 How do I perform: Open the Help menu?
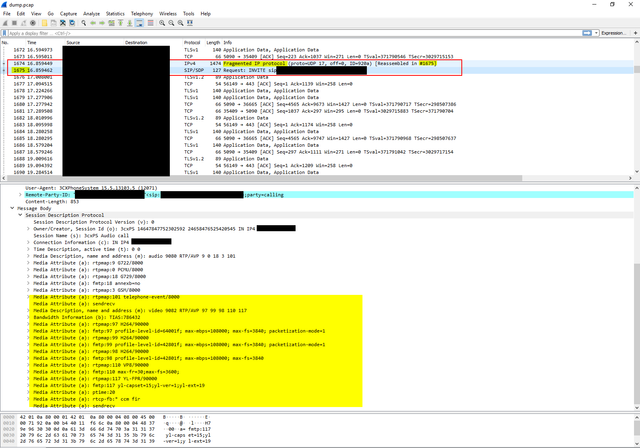pos(206,13)
